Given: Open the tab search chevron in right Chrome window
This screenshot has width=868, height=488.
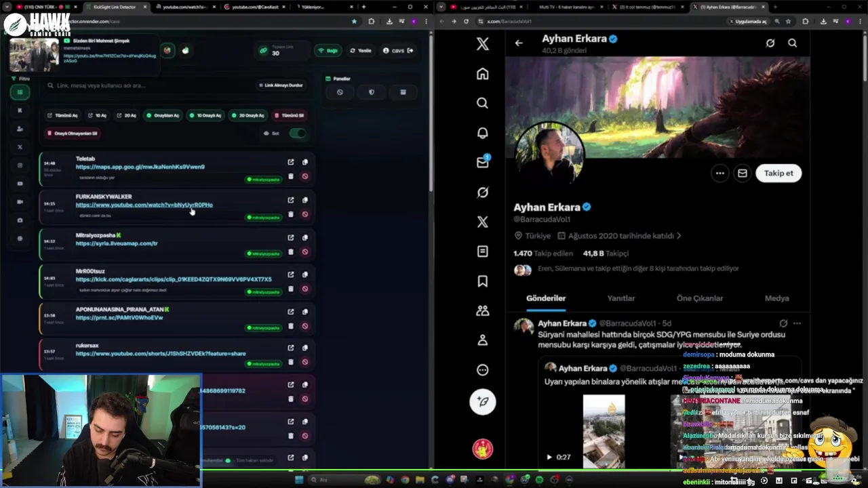Looking at the screenshot, I should click(x=441, y=7).
